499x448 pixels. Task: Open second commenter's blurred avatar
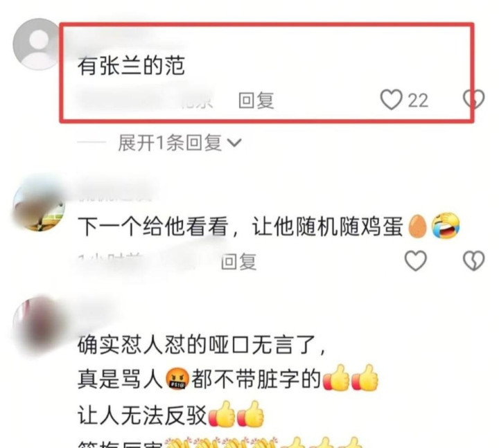point(37,205)
